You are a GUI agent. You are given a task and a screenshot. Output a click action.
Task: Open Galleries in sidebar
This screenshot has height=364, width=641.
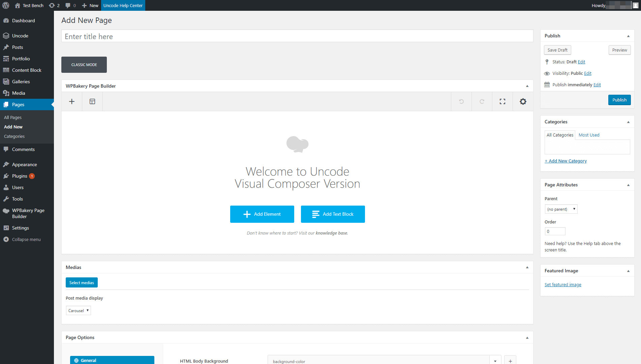click(27, 82)
